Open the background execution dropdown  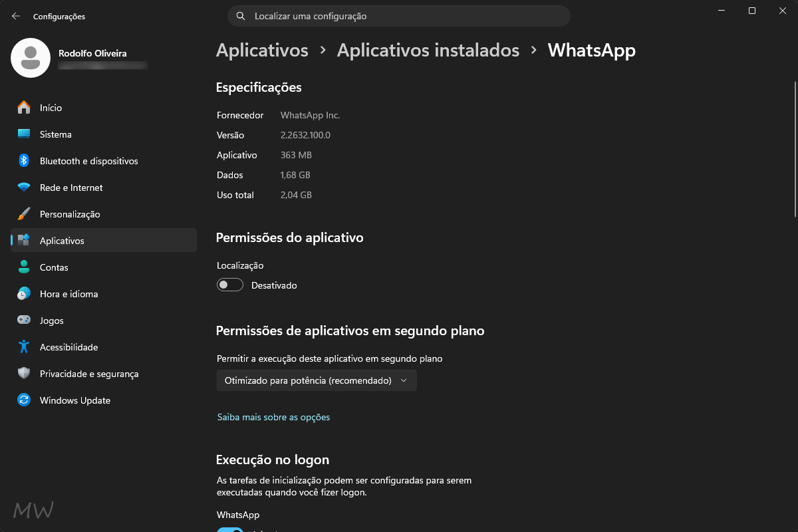317,380
